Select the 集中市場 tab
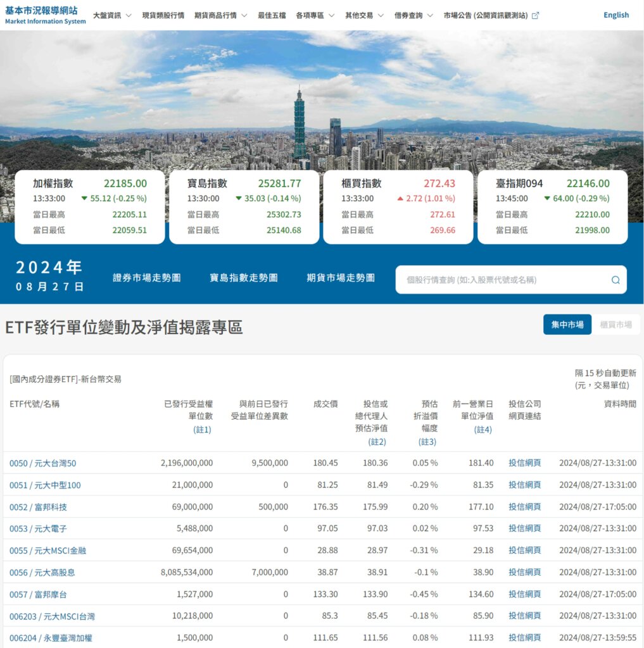Viewport: 644px width, 648px height. (x=567, y=324)
